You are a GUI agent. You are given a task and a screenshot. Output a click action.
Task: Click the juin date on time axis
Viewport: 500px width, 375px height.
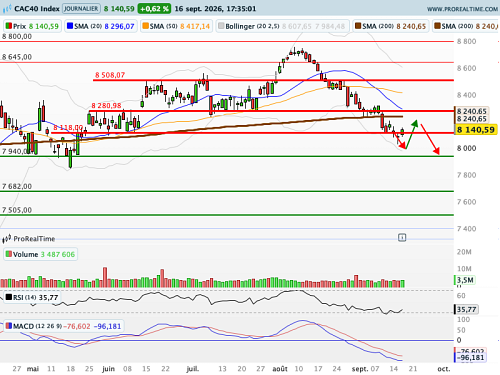tap(108, 369)
